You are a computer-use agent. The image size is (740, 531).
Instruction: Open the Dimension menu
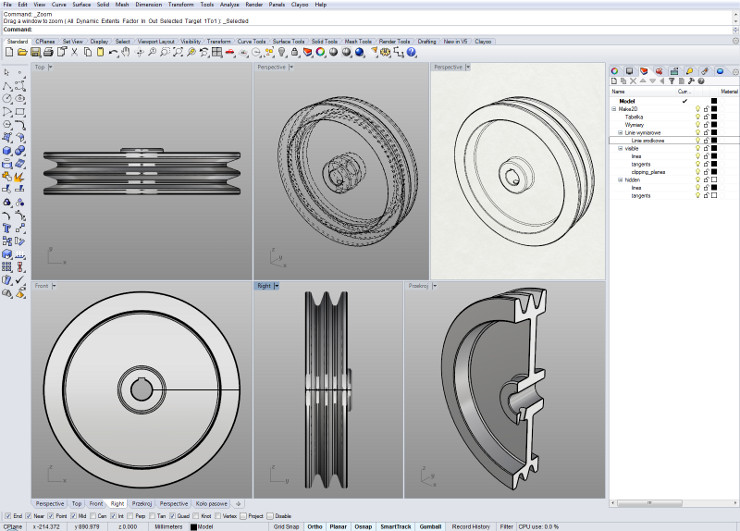point(149,5)
